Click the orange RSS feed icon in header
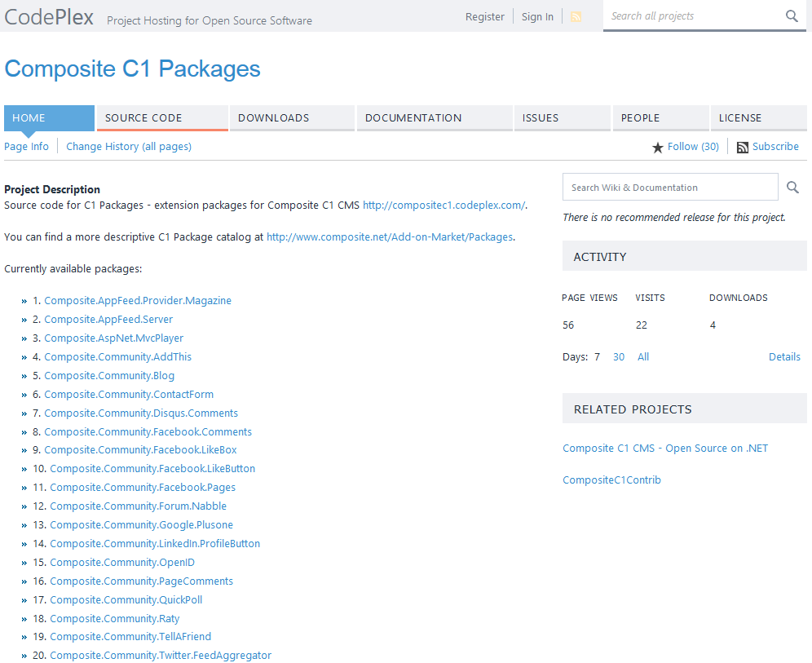This screenshot has width=812, height=663. click(x=576, y=17)
